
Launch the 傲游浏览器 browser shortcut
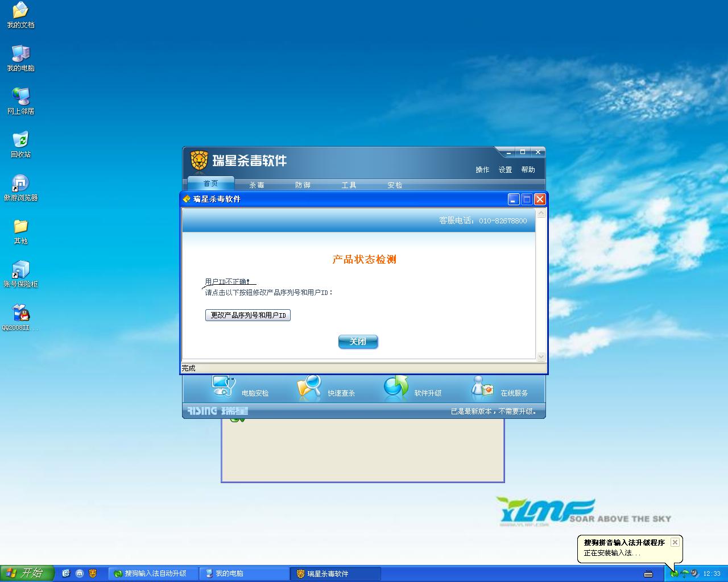tap(20, 188)
